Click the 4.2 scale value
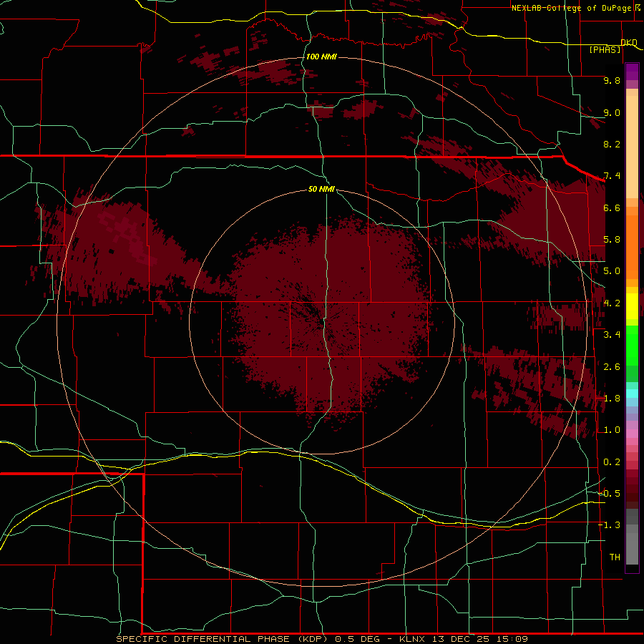644x644 pixels. (612, 303)
